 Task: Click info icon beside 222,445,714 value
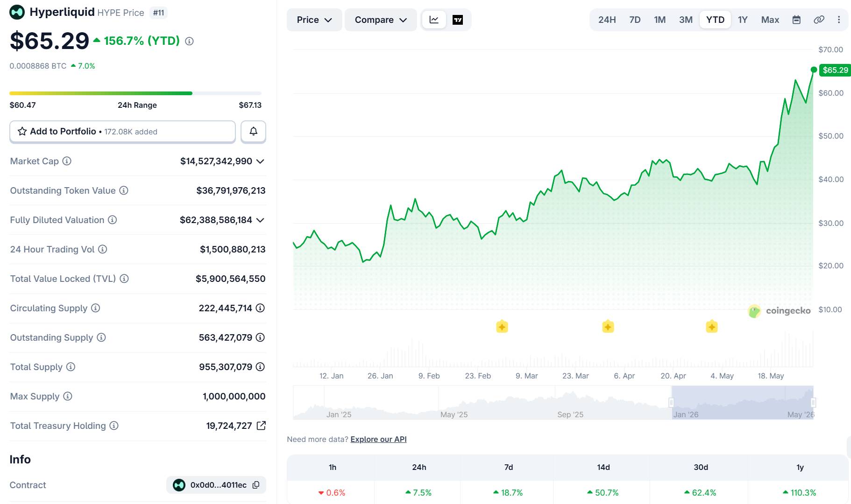coord(261,308)
